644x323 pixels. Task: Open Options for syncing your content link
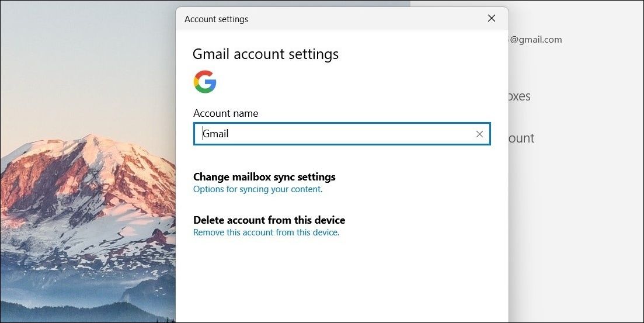tap(258, 189)
